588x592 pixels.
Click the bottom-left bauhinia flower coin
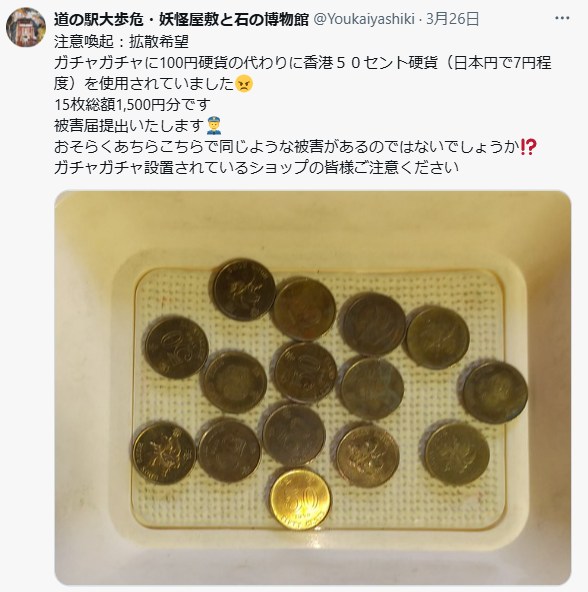click(164, 453)
